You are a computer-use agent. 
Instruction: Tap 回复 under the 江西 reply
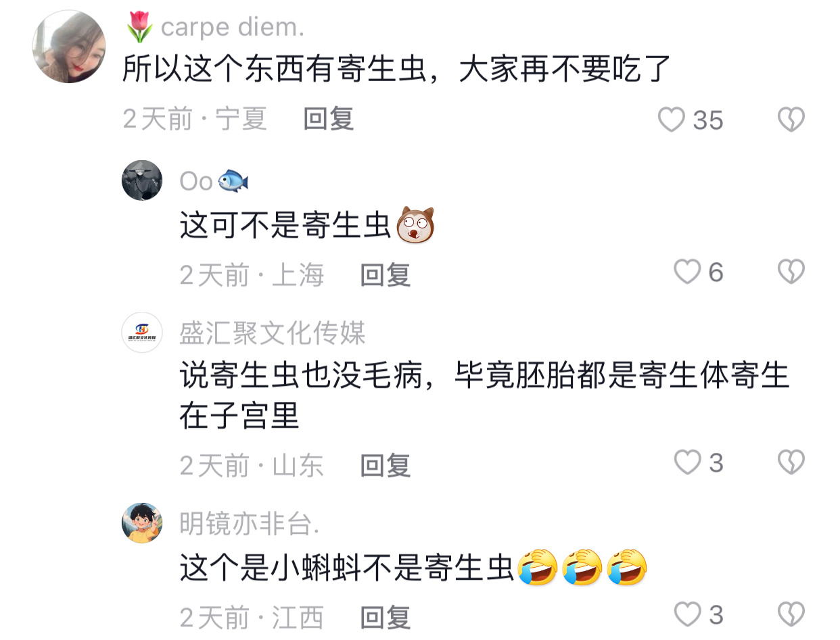pos(386,618)
